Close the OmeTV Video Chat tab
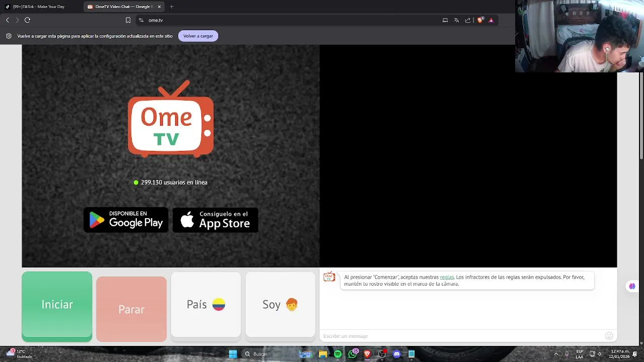 pos(159,7)
